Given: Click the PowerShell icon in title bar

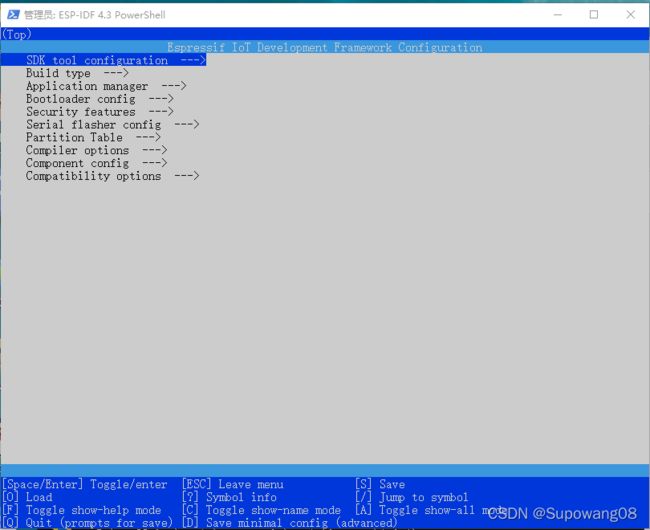Looking at the screenshot, I should (x=13, y=15).
